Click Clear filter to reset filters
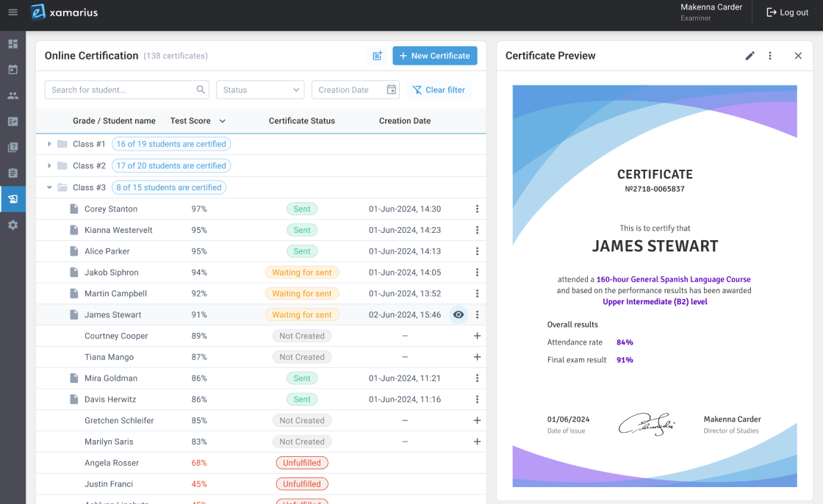This screenshot has width=823, height=504. tap(439, 89)
